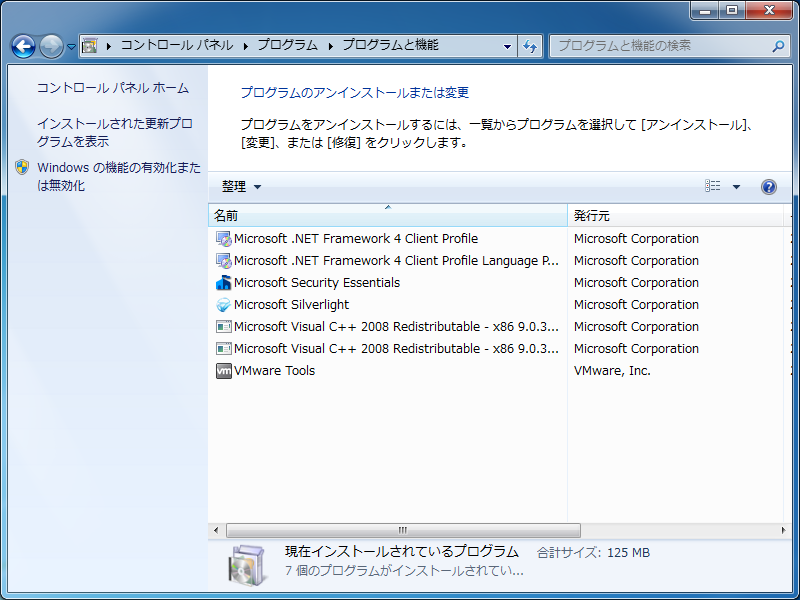Select Microsoft Security Essentials
800x600 pixels.
(317, 283)
